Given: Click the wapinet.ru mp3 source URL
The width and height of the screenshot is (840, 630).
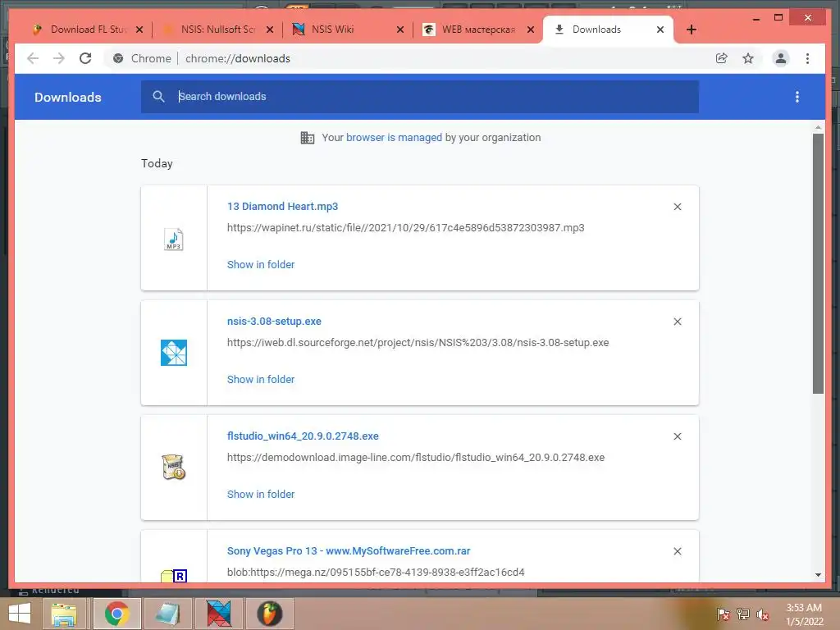Looking at the screenshot, I should point(405,228).
